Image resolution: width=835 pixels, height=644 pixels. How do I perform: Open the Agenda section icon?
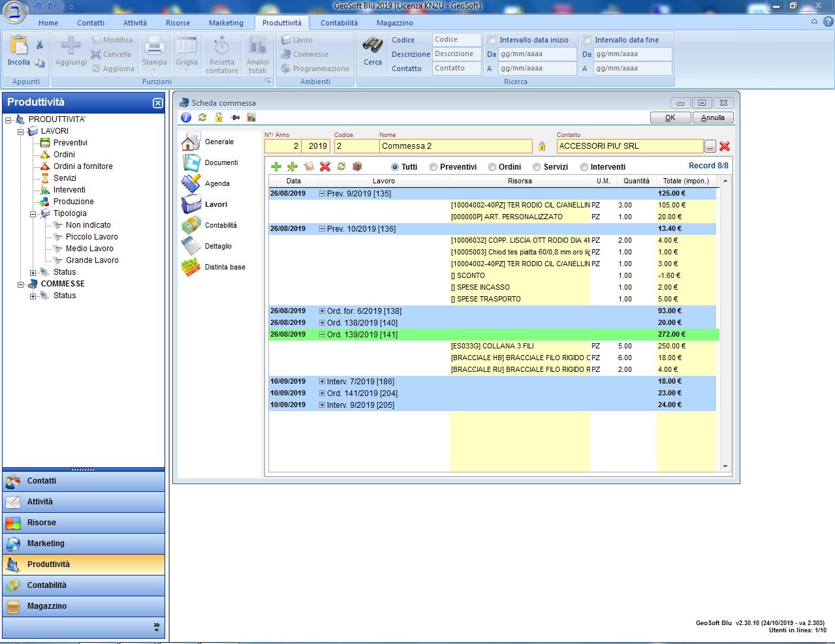191,183
